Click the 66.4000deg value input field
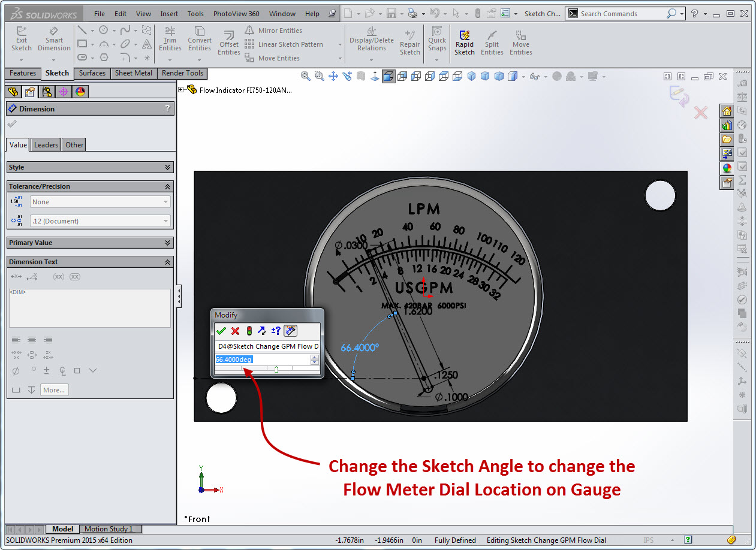The width and height of the screenshot is (756, 550). (x=262, y=359)
